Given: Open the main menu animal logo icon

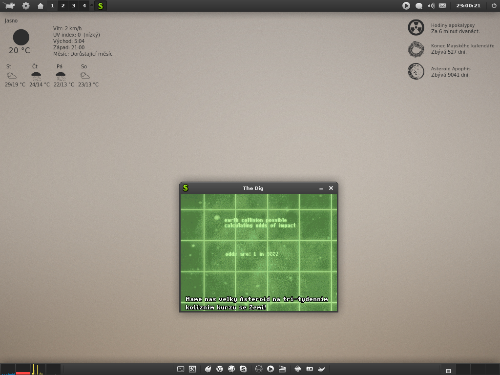Looking at the screenshot, I should 10,6.
